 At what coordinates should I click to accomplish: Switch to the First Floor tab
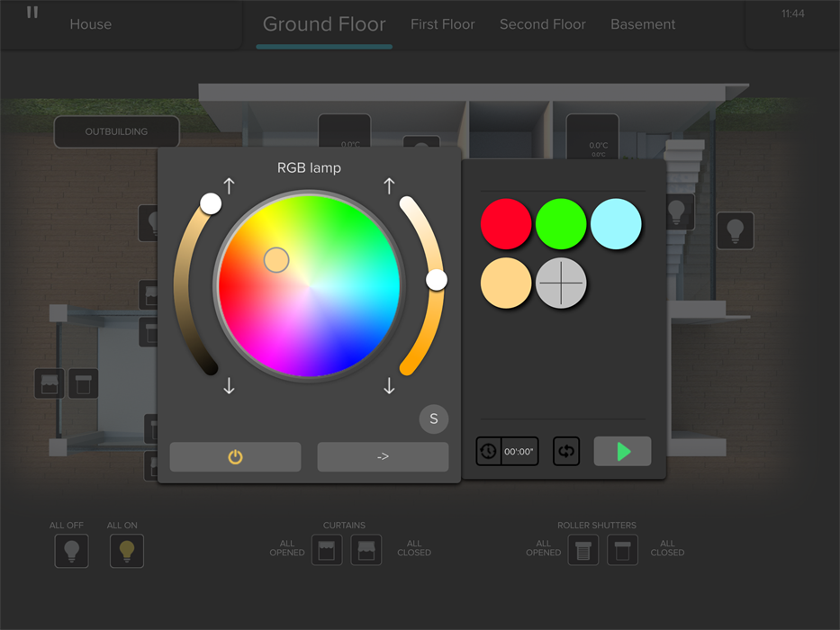click(442, 24)
